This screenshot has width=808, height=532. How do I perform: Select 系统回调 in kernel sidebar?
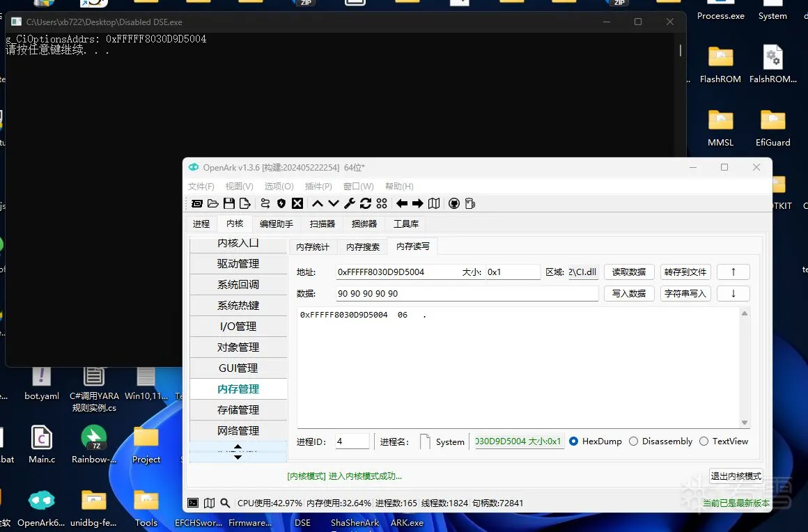238,284
